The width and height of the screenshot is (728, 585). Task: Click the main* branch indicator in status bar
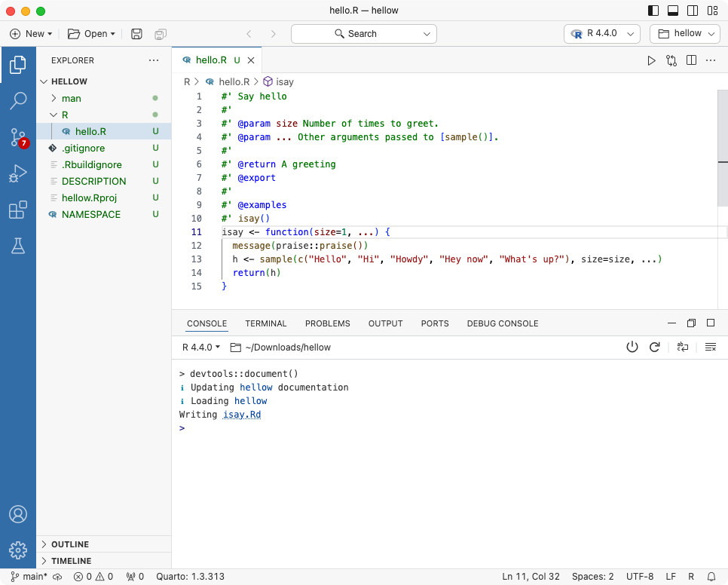[29, 576]
